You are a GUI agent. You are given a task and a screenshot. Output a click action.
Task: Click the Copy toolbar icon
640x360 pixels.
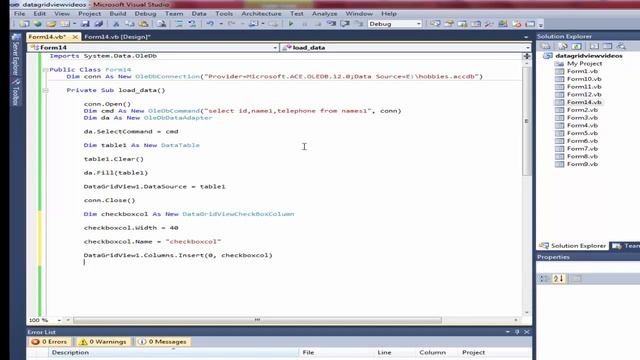pos(130,24)
